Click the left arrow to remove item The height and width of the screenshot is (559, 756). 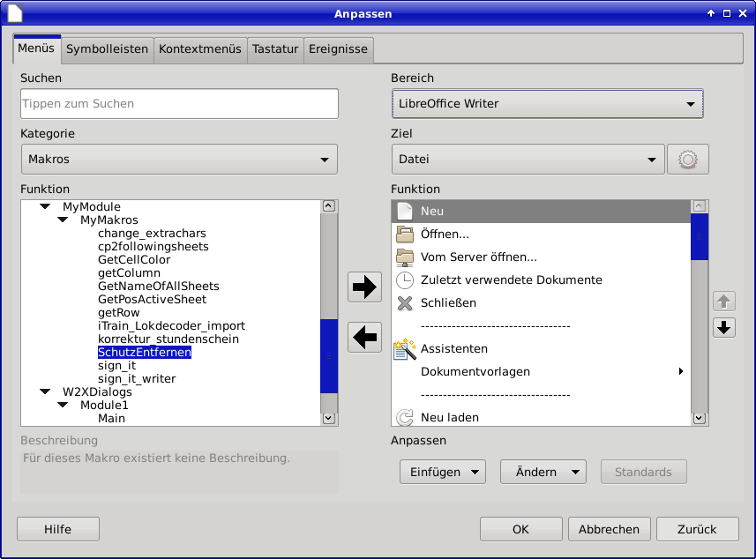point(365,336)
